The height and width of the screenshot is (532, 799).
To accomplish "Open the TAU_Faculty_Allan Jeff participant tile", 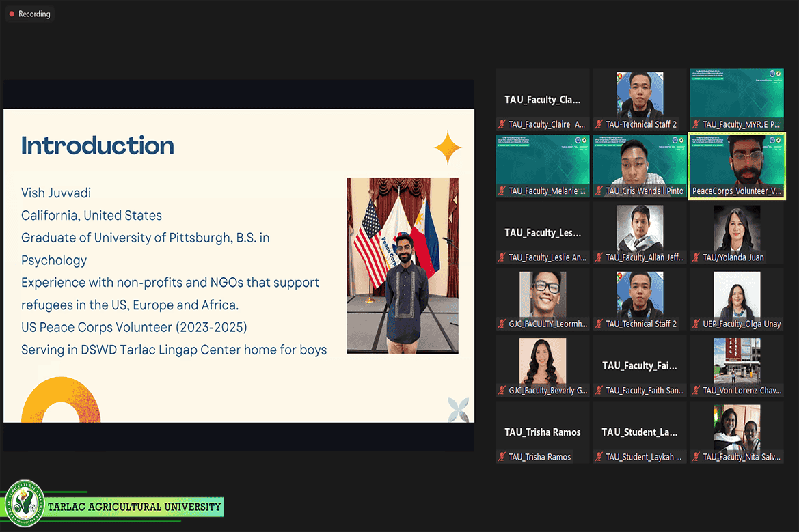I will (639, 231).
